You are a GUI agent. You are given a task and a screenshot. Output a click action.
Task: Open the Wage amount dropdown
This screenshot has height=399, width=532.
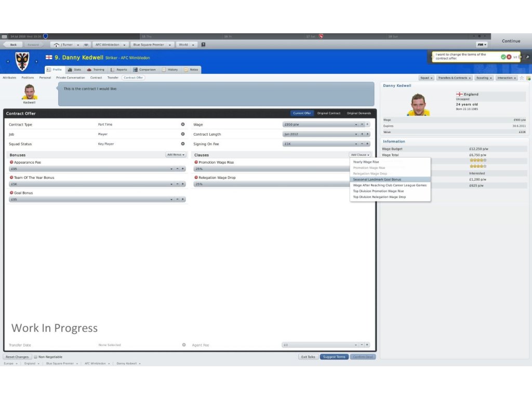click(x=356, y=125)
